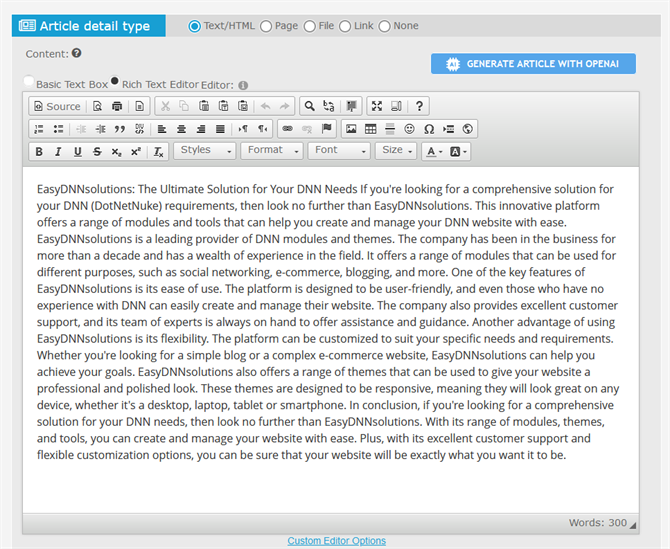Select the None radio button
The image size is (670, 549).
[x=384, y=26]
